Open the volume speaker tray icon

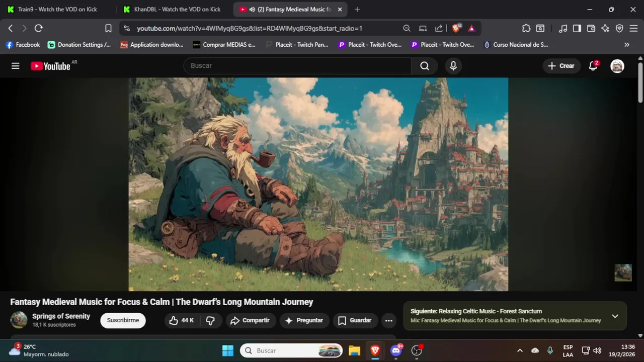[597, 350]
